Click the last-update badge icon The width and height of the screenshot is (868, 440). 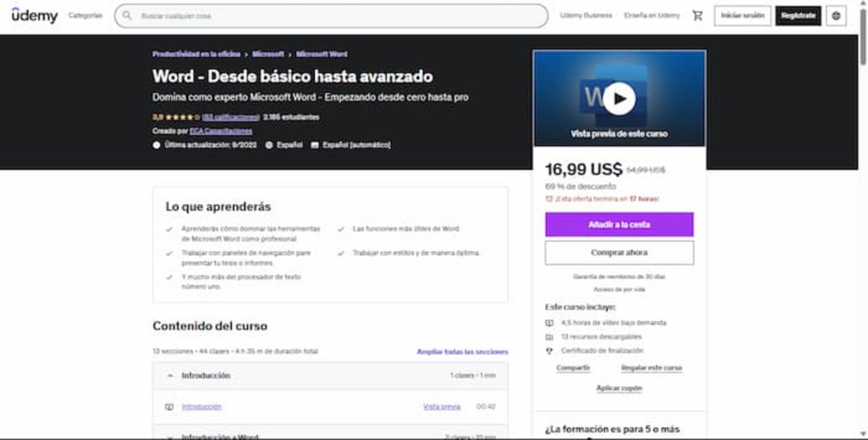[157, 145]
